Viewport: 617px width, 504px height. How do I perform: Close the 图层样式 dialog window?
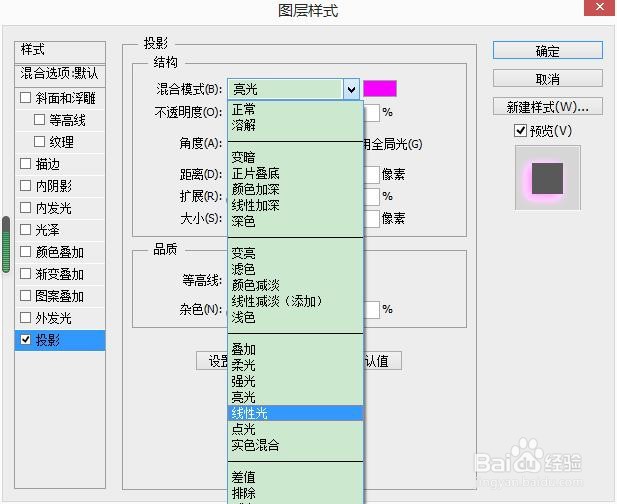600,7
